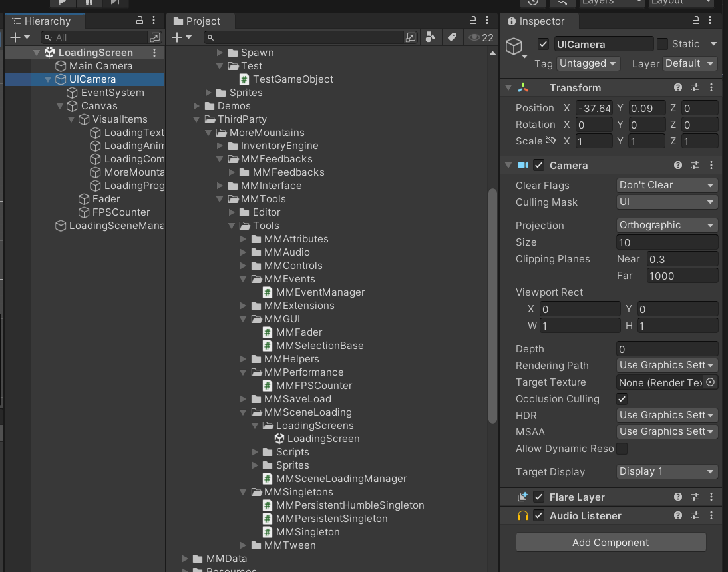Collapse the MMSceneLoading folder
This screenshot has width=728, height=572.
click(243, 412)
